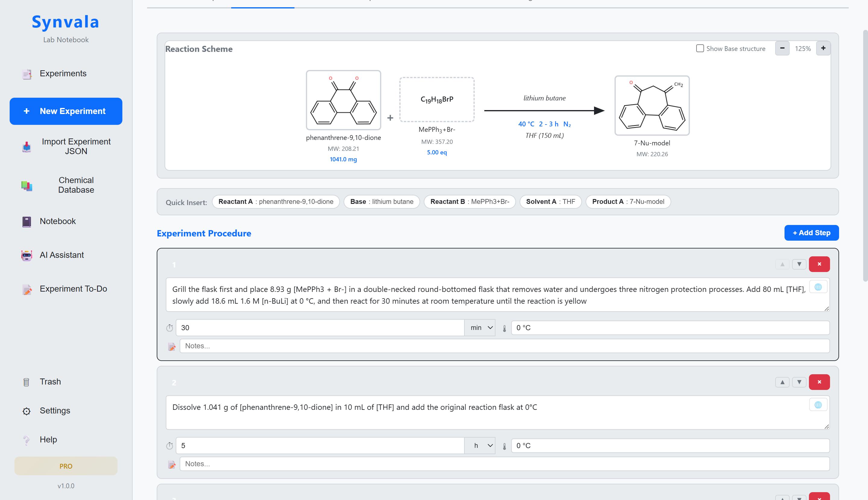Click the 7-Nu-model product structure

(x=652, y=106)
